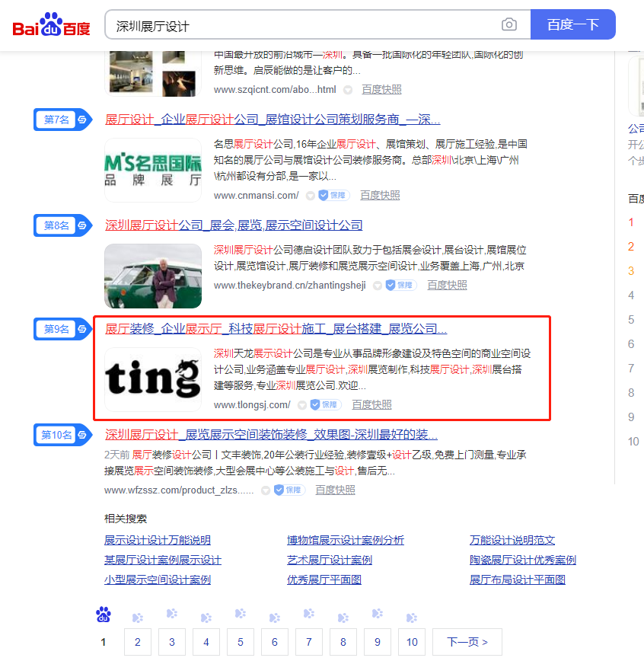Open related search 某展厅设计案例展示设计

[x=163, y=560]
